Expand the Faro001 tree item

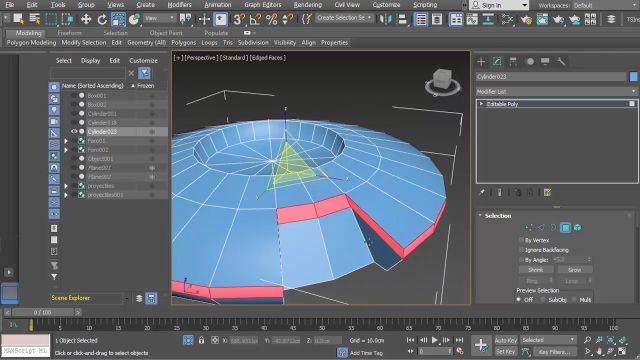[66, 141]
